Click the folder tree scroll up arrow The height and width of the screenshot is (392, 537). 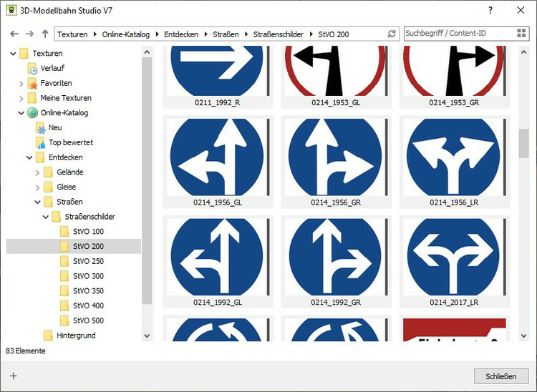point(147,52)
